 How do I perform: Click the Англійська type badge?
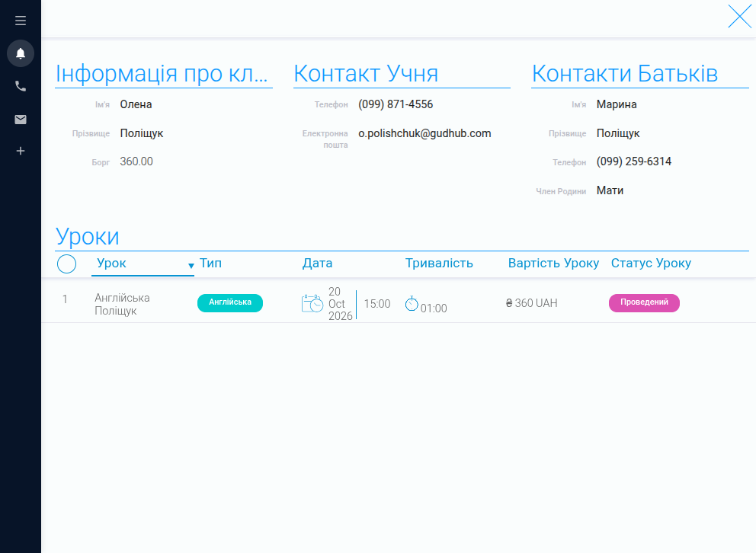pyautogui.click(x=230, y=303)
